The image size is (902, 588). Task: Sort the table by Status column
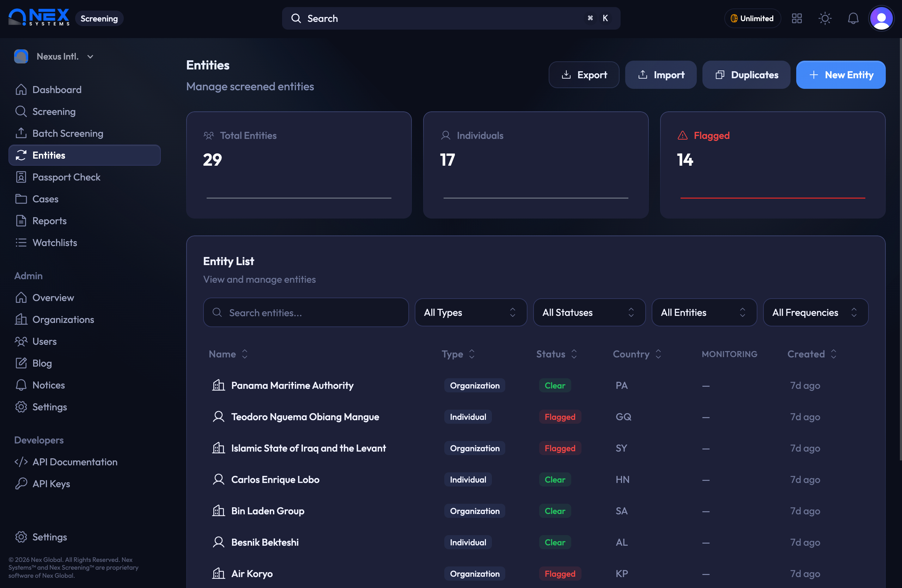pos(556,354)
